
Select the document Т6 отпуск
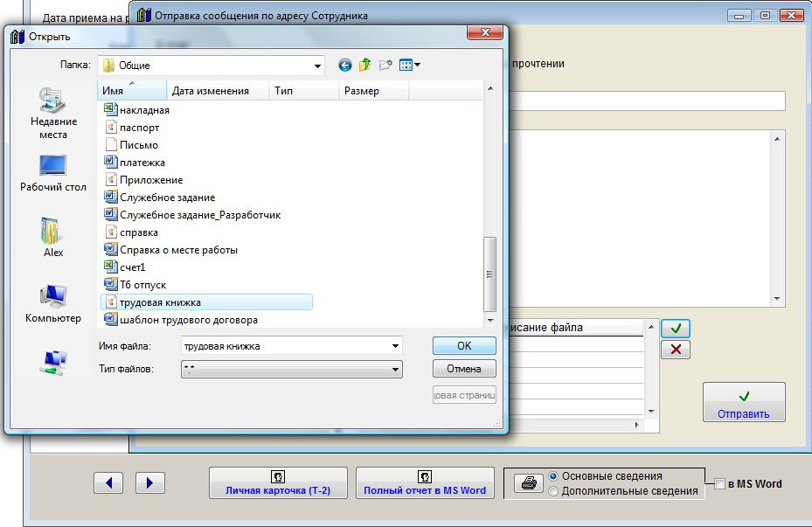(135, 285)
